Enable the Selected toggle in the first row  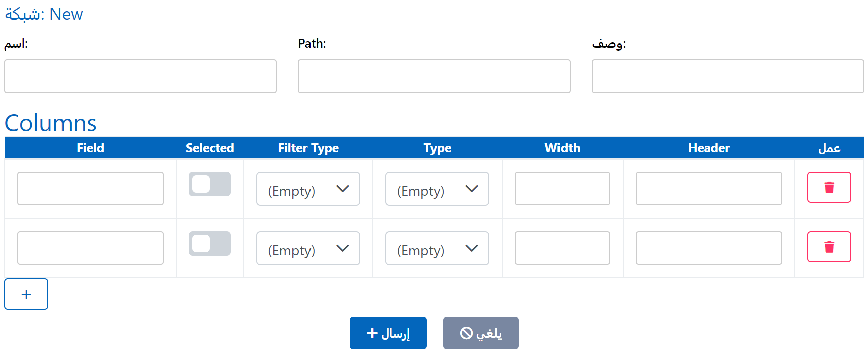[210, 184]
